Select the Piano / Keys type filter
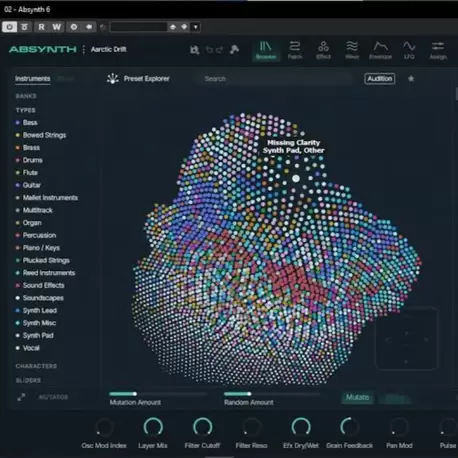The height and width of the screenshot is (458, 458). coord(38,248)
